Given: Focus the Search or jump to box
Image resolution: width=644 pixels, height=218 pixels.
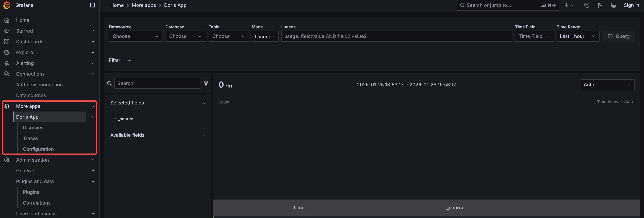Looking at the screenshot, I should coord(508,5).
